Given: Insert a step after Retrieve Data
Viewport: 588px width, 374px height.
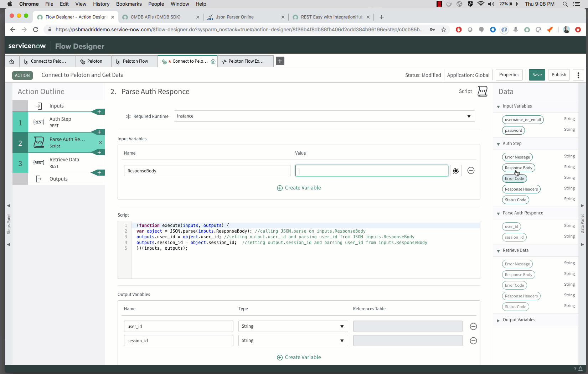Looking at the screenshot, I should coord(99,173).
